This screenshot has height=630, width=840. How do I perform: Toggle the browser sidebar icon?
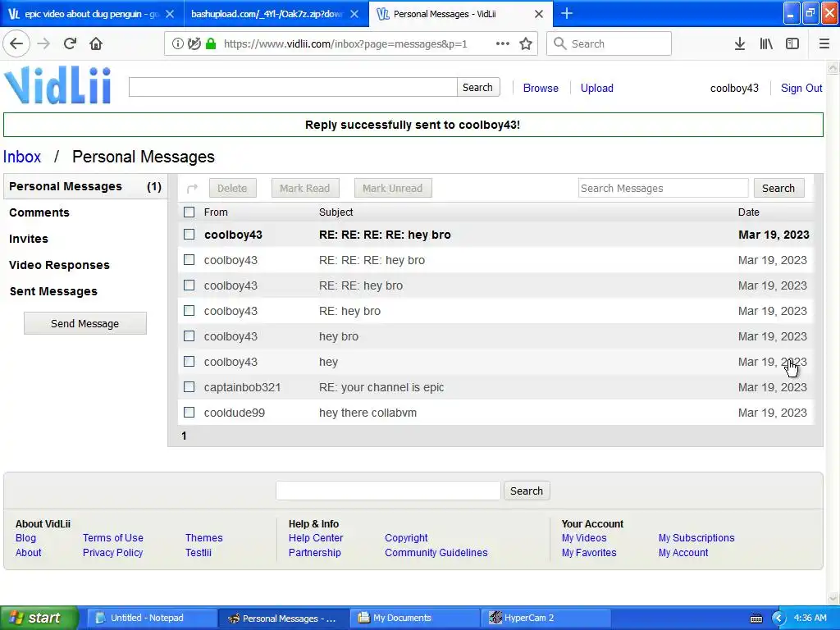pyautogui.click(x=792, y=44)
